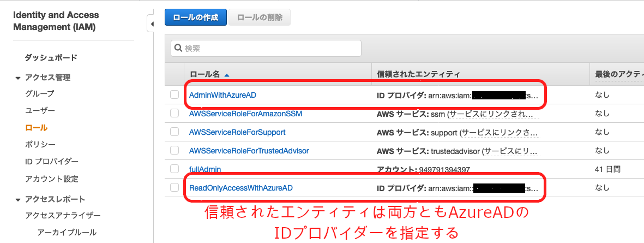Image resolution: width=644 pixels, height=243 pixels.
Task: Tick the AWSServiceRoleForSupport row checkbox
Action: tap(174, 132)
